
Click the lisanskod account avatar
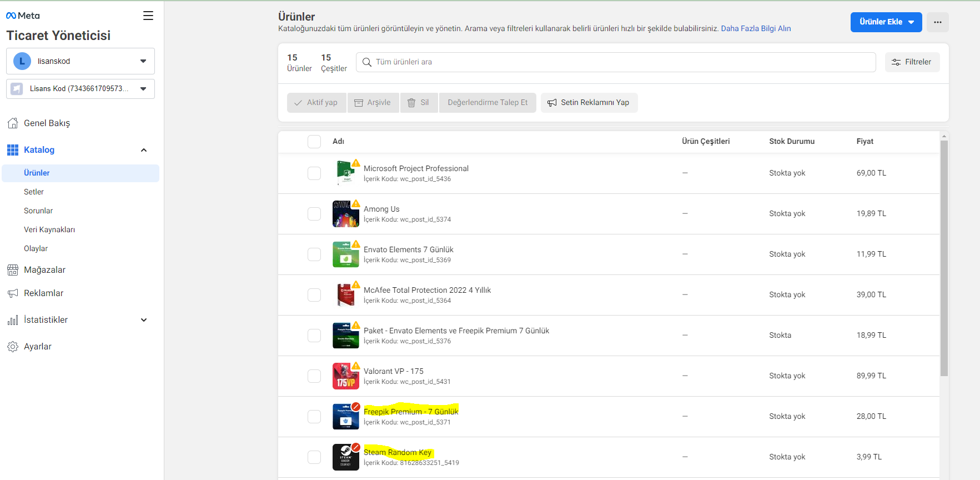[22, 61]
